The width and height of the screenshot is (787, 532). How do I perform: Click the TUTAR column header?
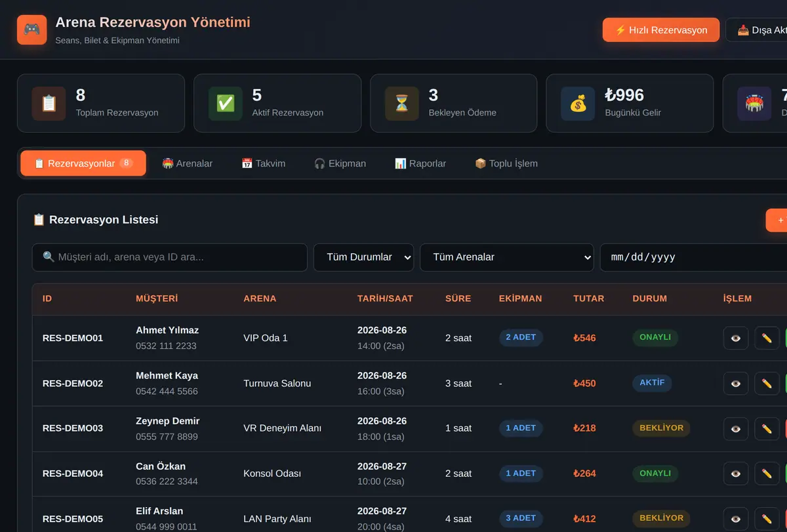[589, 298]
